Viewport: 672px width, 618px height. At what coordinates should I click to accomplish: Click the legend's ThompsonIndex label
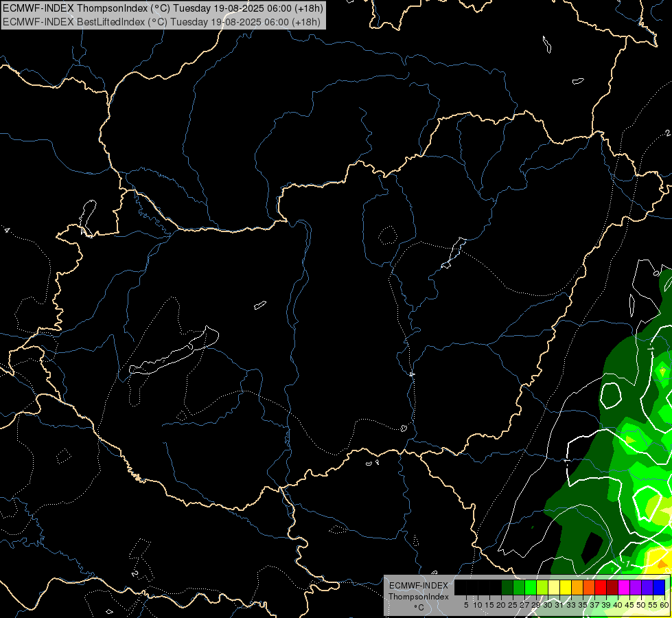coord(418,597)
